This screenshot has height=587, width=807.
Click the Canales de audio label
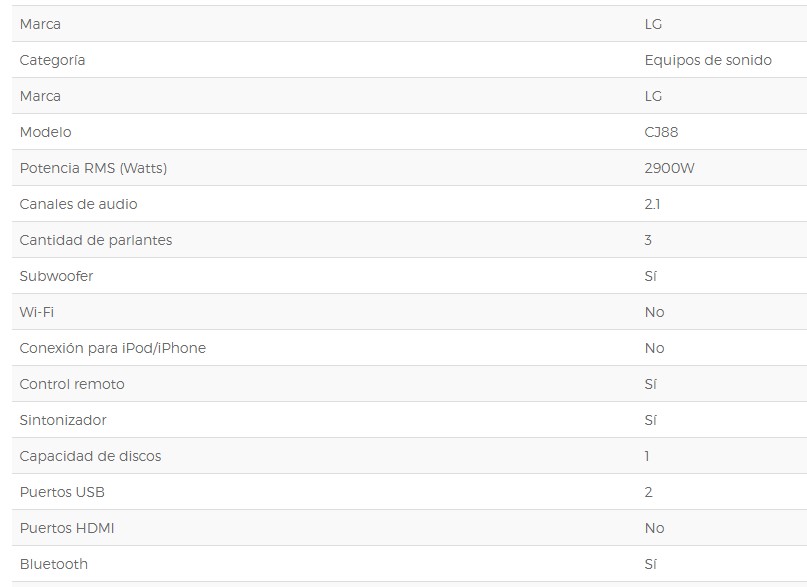[x=78, y=204]
